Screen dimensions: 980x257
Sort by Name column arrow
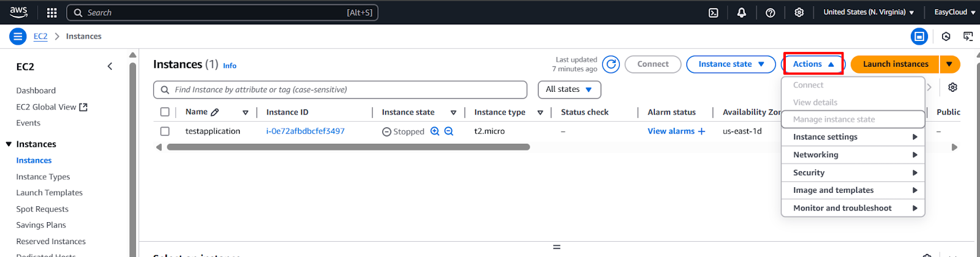[245, 113]
